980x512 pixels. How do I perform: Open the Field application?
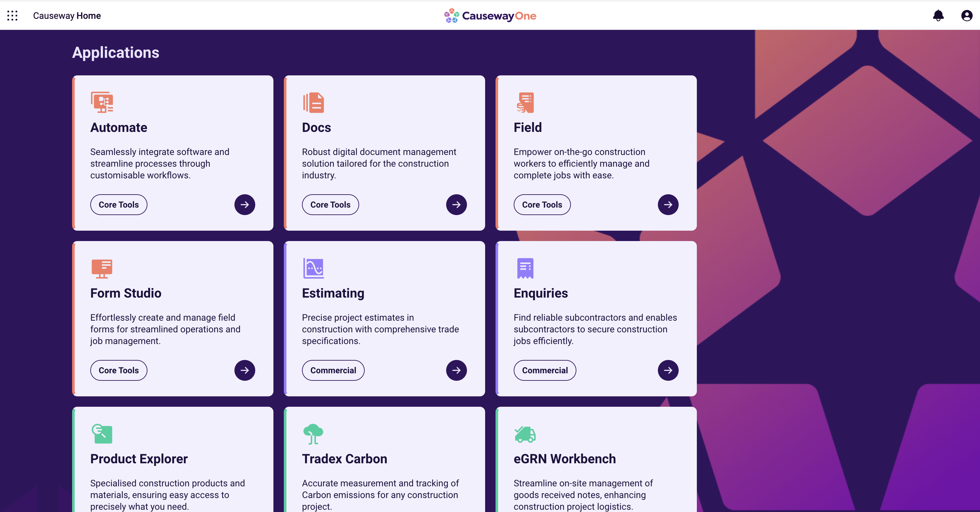[668, 204]
